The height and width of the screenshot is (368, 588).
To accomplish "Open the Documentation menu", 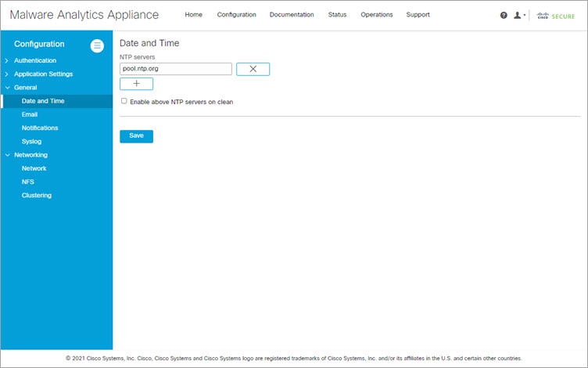I will click(292, 15).
